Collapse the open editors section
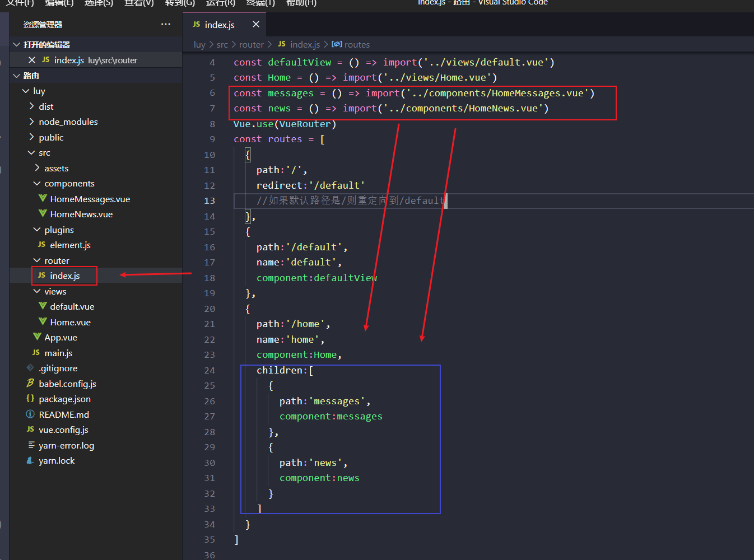Image resolution: width=754 pixels, height=560 pixels. (17, 45)
